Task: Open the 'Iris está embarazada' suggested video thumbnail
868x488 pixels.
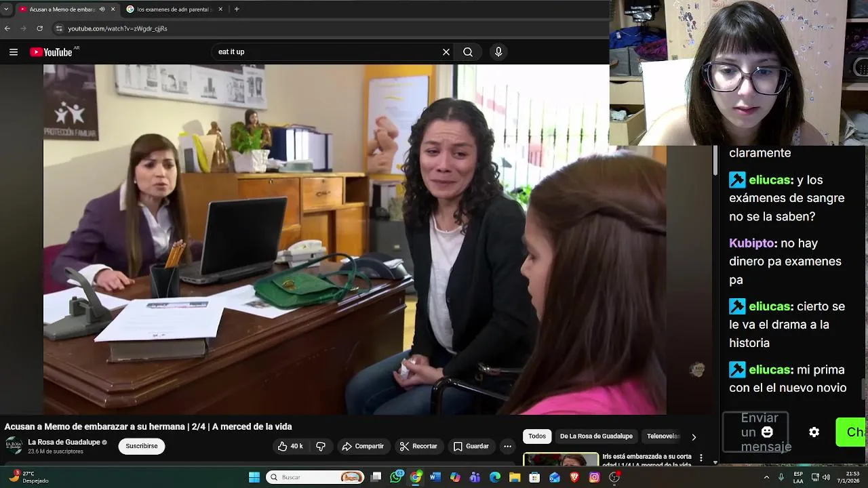Action: pos(561,460)
